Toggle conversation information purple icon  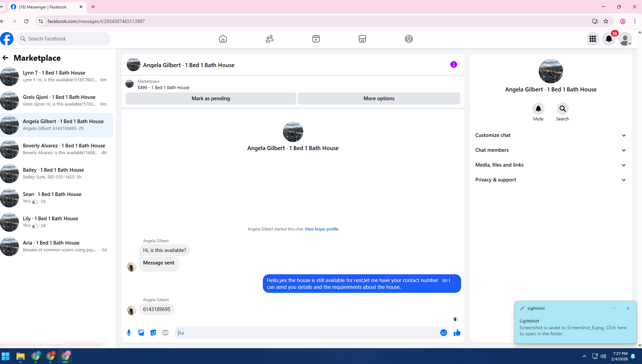[453, 64]
